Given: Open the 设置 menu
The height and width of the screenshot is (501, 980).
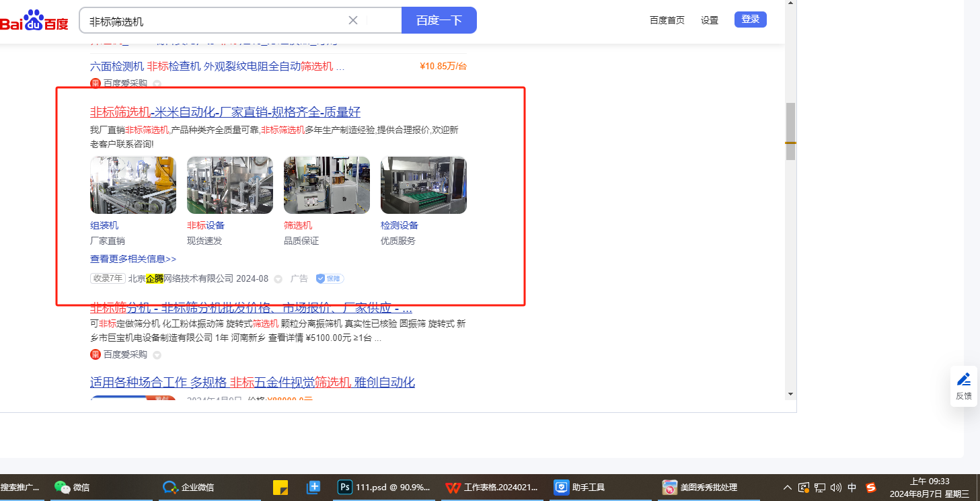Looking at the screenshot, I should click(710, 20).
